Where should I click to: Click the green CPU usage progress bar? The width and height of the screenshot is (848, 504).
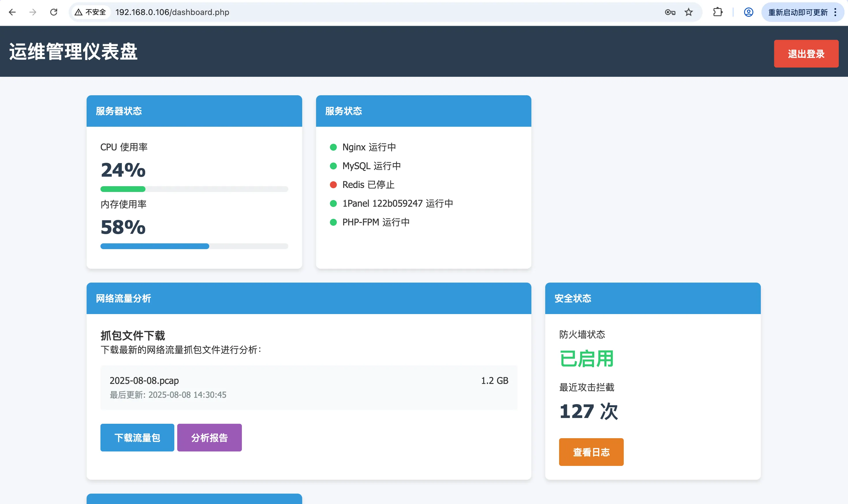(x=123, y=189)
